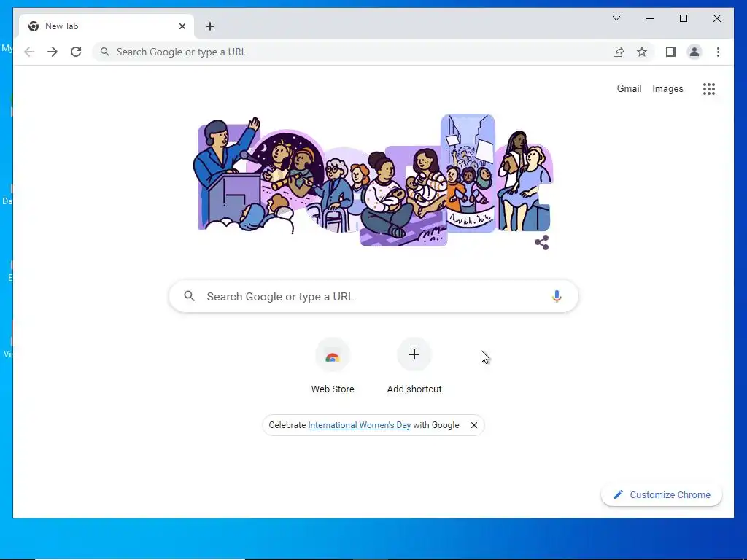Open Chrome's three-dot menu
Viewport: 747px width, 560px height.
click(718, 52)
